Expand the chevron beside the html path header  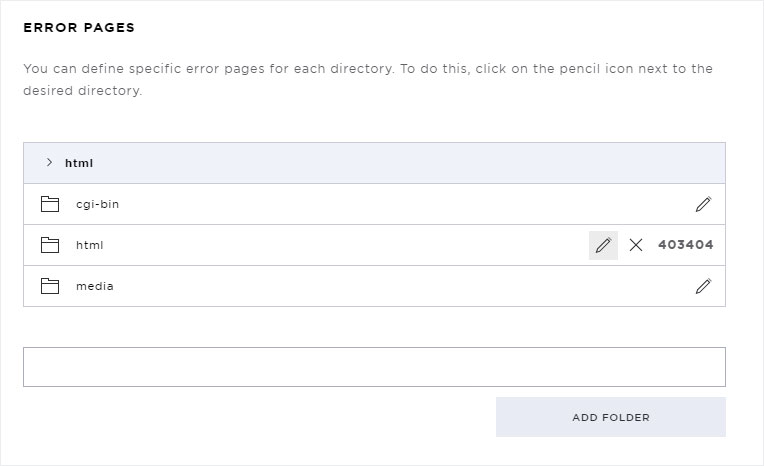click(x=49, y=162)
